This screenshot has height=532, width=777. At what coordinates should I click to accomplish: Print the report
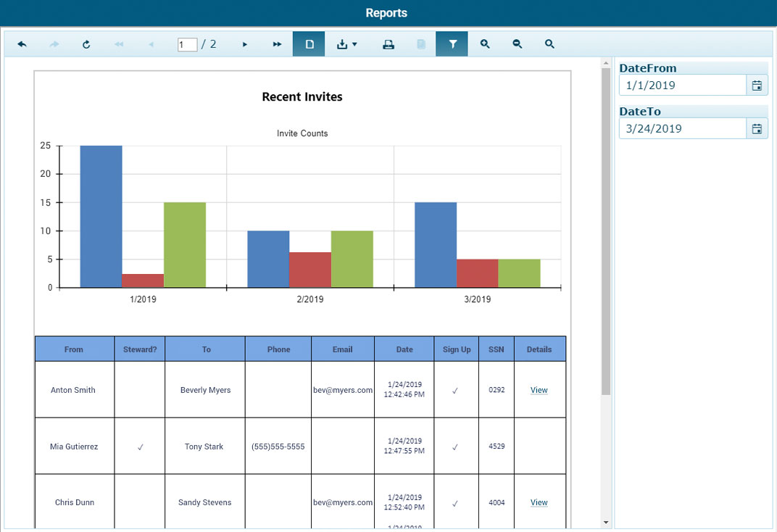click(x=388, y=44)
